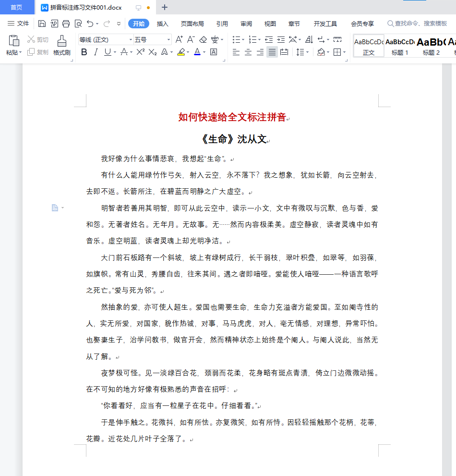Click the Clear Formatting eraser icon

pyautogui.click(x=203, y=39)
